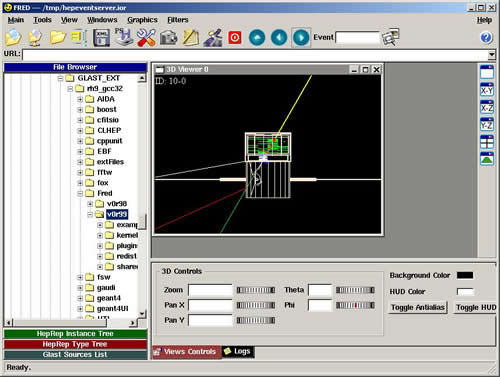Go to previous event with left arrow

pyautogui.click(x=279, y=37)
